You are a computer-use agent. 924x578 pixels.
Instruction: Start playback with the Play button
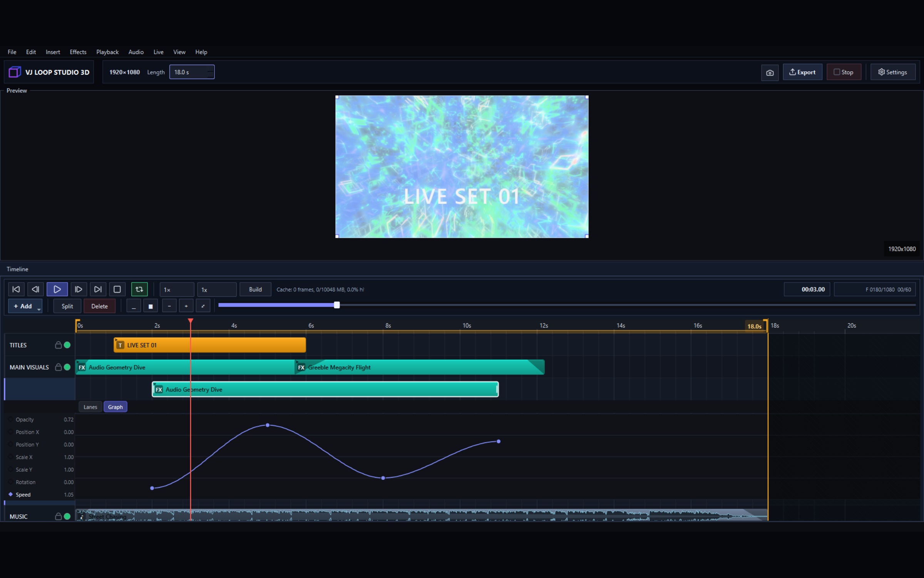click(57, 289)
